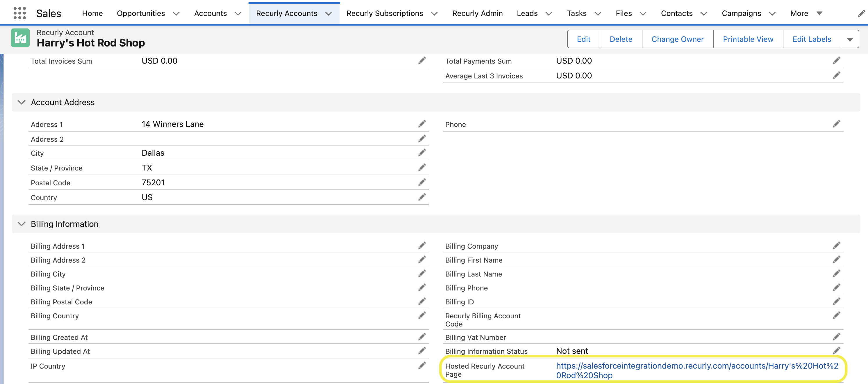The width and height of the screenshot is (868, 384).
Task: Edit IP Country pencil icon
Action: point(422,366)
